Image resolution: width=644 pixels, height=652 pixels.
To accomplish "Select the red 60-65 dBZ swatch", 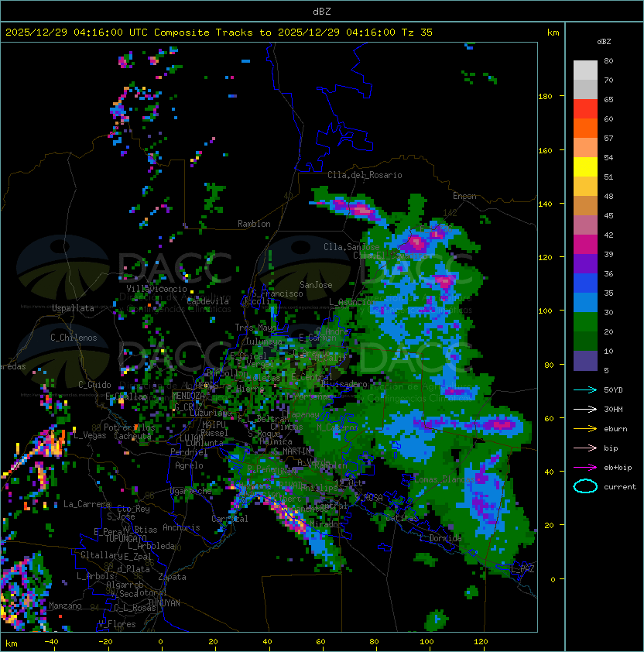I will coord(585,109).
